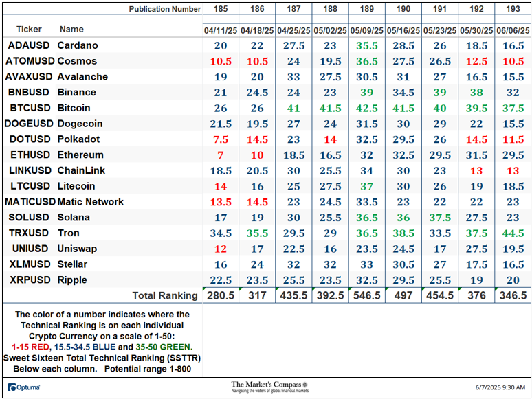Select the BNBUSD ticker
The image size is (532, 399).
29,92
